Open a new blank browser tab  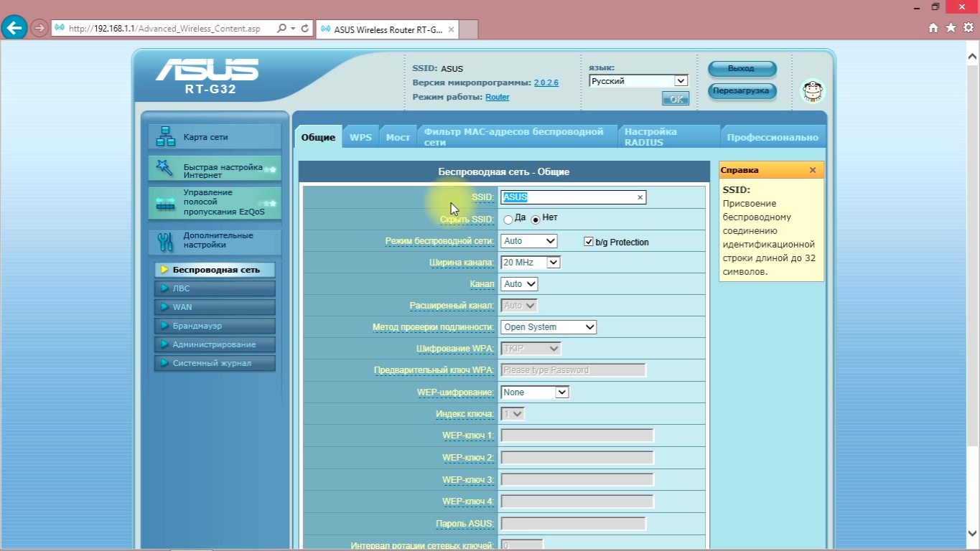click(x=468, y=29)
